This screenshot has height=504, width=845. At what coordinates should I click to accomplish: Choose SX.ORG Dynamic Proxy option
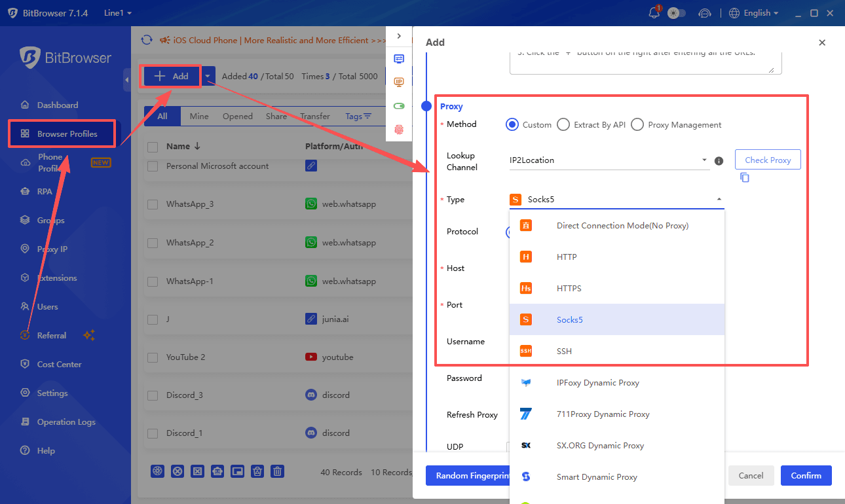pos(617,446)
